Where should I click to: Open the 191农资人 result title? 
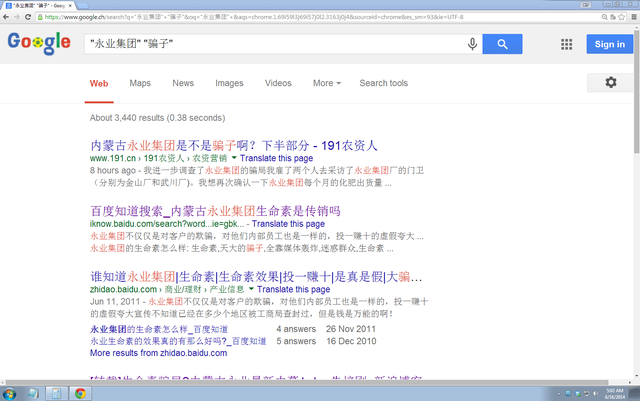tap(233, 145)
